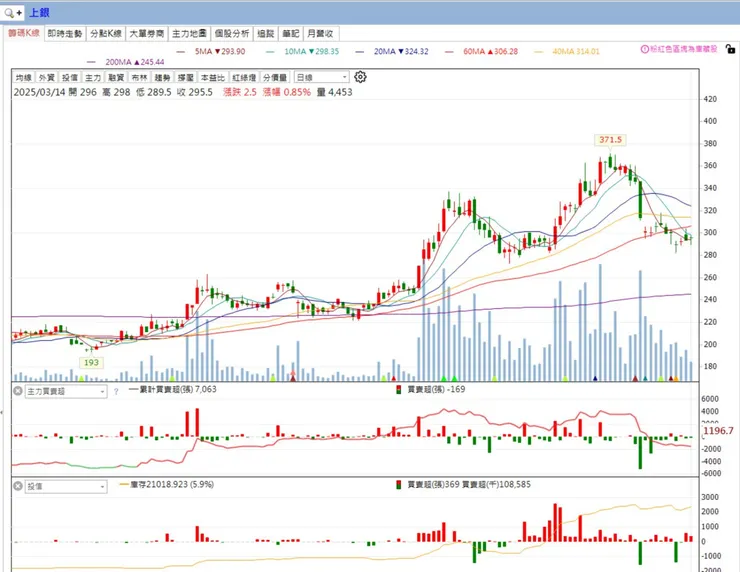Switch to the 筆記 tab
The width and height of the screenshot is (740, 572).
click(291, 34)
